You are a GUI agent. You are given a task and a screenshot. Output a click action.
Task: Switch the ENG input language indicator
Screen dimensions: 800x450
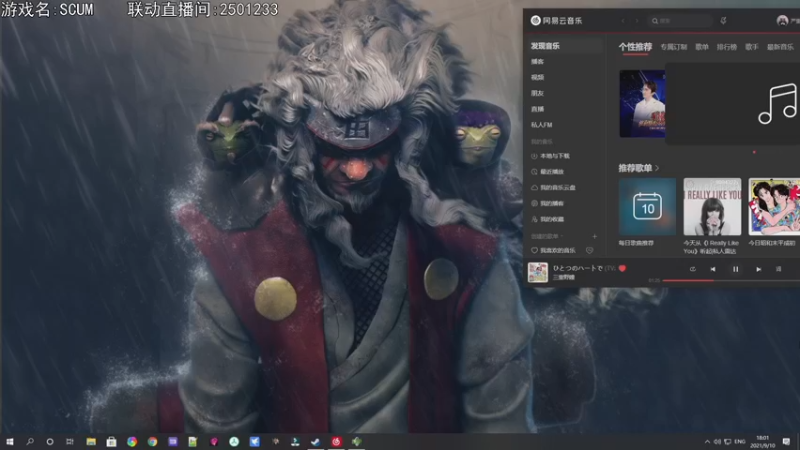pos(740,442)
